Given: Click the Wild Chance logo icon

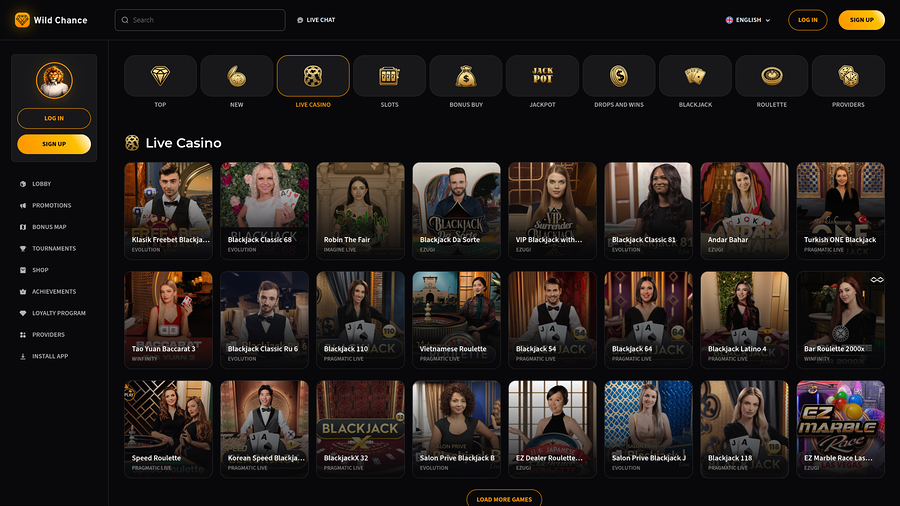Looking at the screenshot, I should tap(22, 20).
